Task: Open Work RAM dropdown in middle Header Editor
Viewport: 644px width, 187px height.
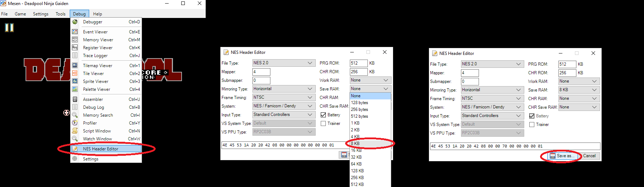Action: coord(370,80)
